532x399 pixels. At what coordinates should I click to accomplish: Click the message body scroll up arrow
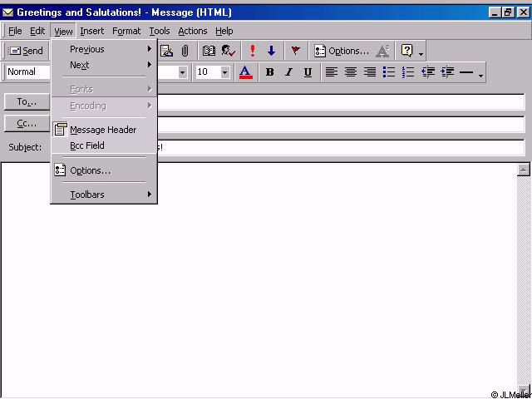(x=524, y=170)
